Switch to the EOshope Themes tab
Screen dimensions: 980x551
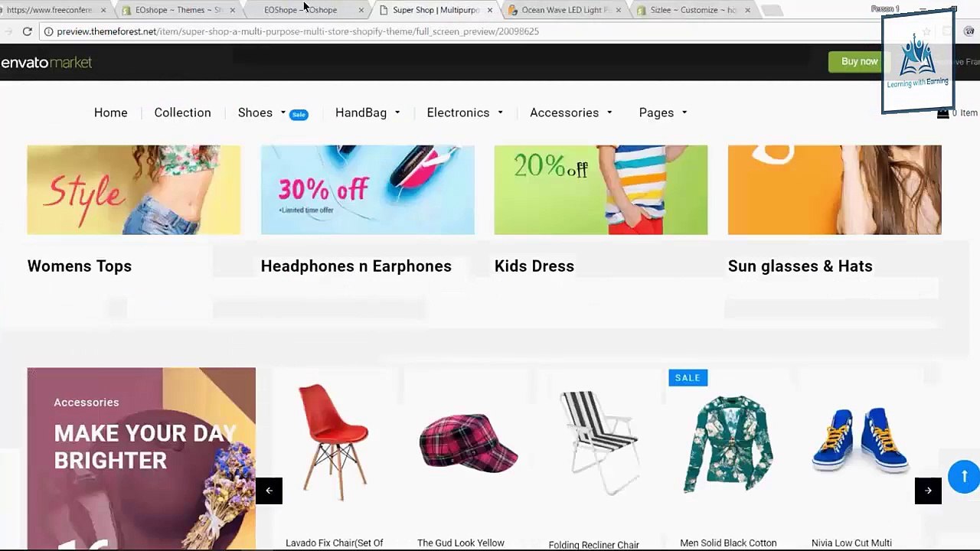(x=178, y=10)
